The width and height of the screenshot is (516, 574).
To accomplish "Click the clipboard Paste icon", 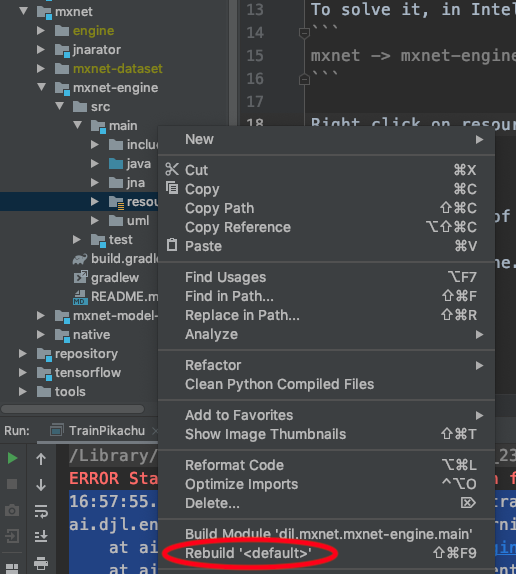I will (172, 245).
